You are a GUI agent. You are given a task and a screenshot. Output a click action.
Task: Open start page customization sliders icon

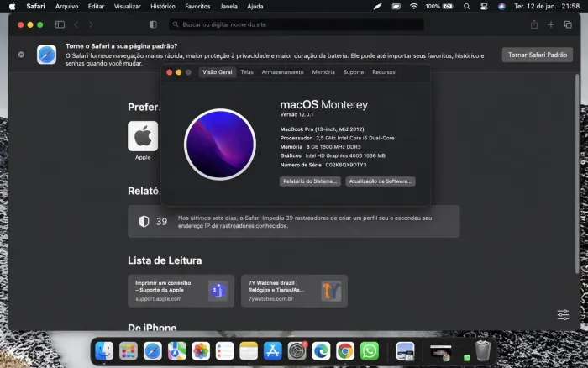(x=563, y=314)
